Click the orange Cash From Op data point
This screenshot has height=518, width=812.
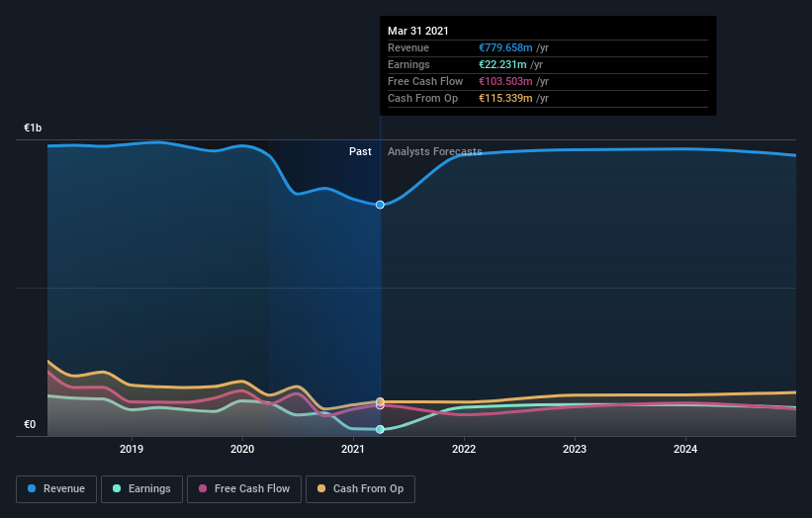[x=380, y=401]
